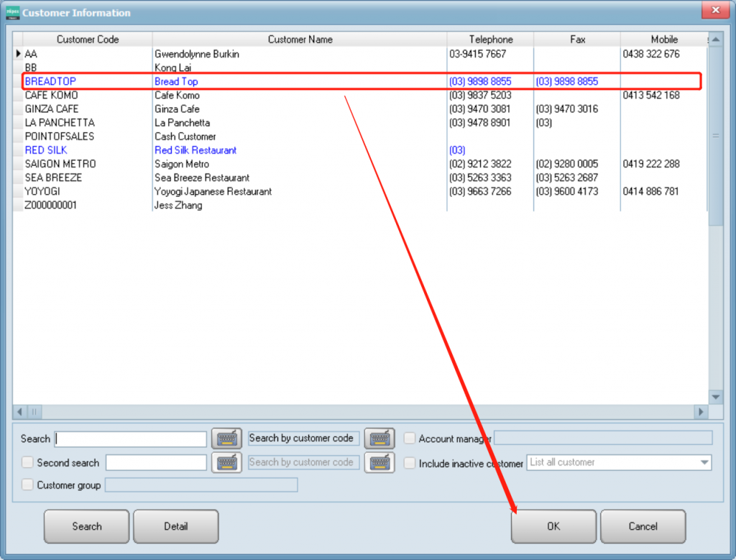Click the horizontal scrollbar left arrow
The height and width of the screenshot is (560, 736).
(20, 412)
